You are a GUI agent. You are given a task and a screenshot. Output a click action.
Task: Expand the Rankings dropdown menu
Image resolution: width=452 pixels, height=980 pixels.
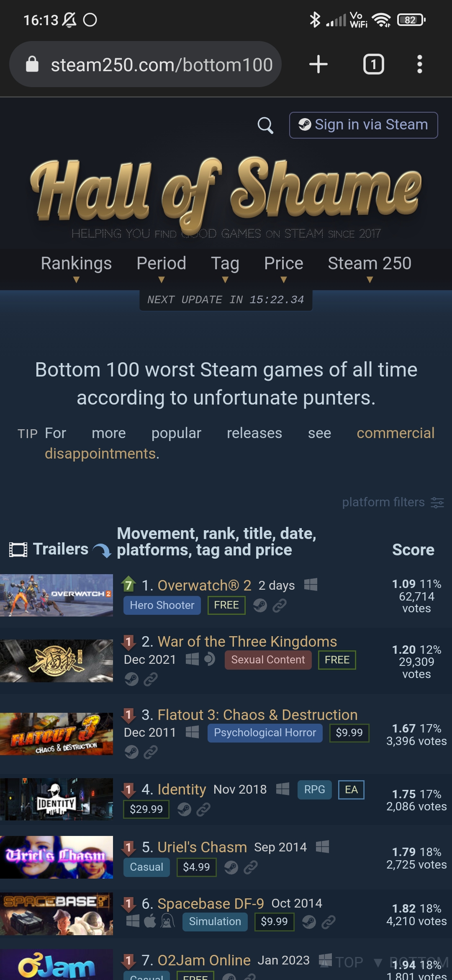[76, 268]
